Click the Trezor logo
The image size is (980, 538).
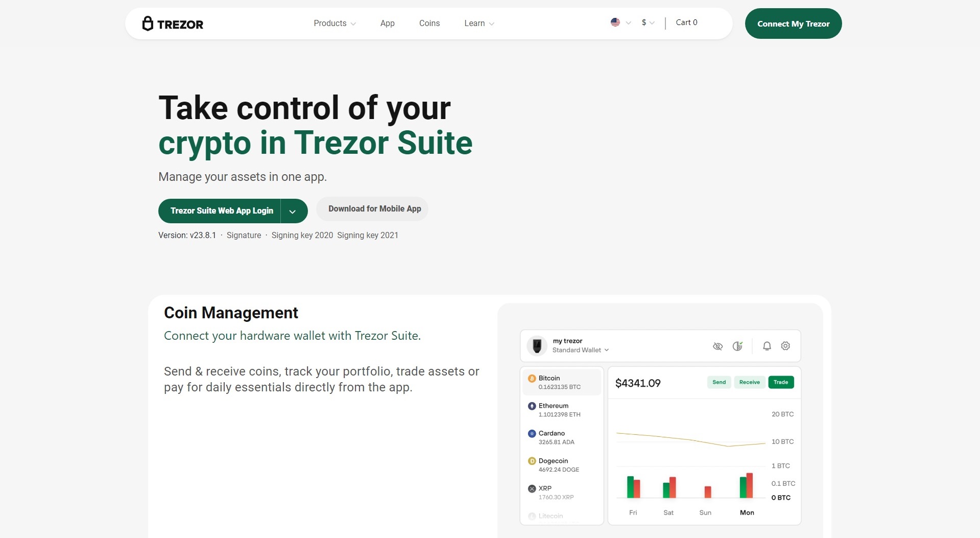[x=173, y=24]
